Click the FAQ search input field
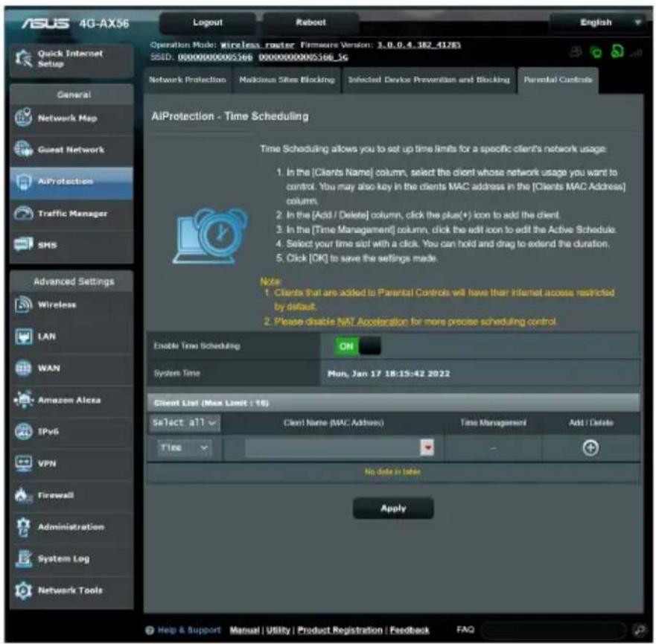The width and height of the screenshot is (656, 644). click(x=554, y=629)
